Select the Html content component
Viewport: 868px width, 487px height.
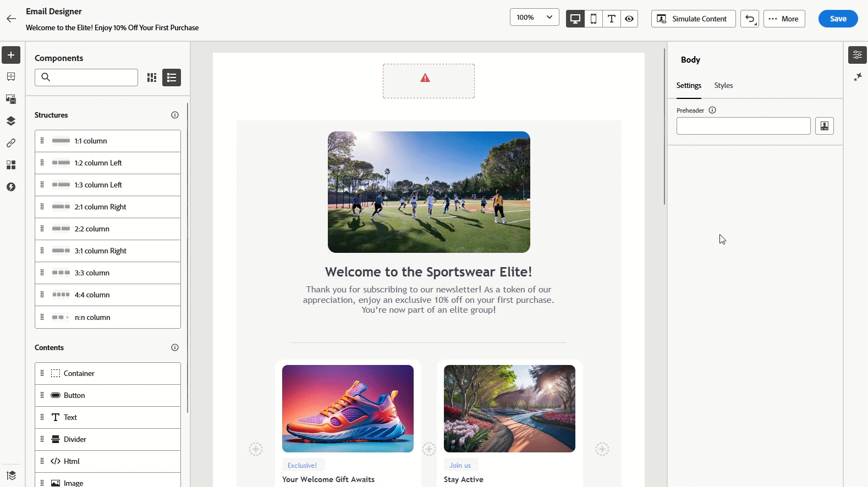108,462
